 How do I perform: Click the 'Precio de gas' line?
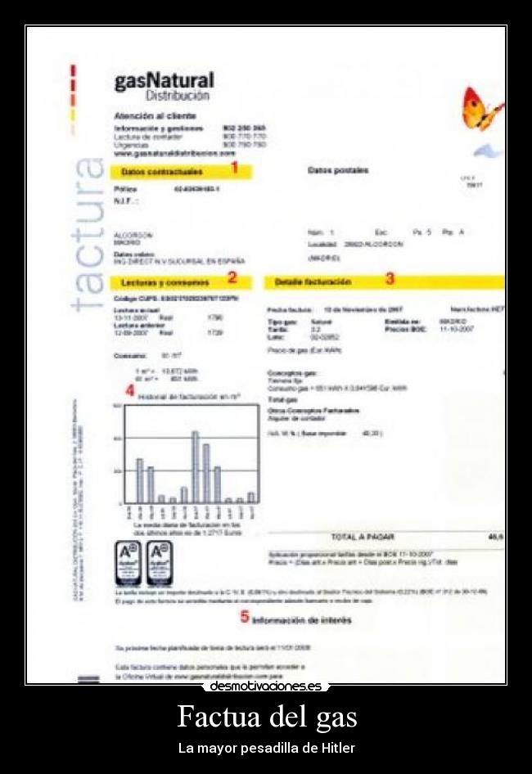pyautogui.click(x=304, y=350)
